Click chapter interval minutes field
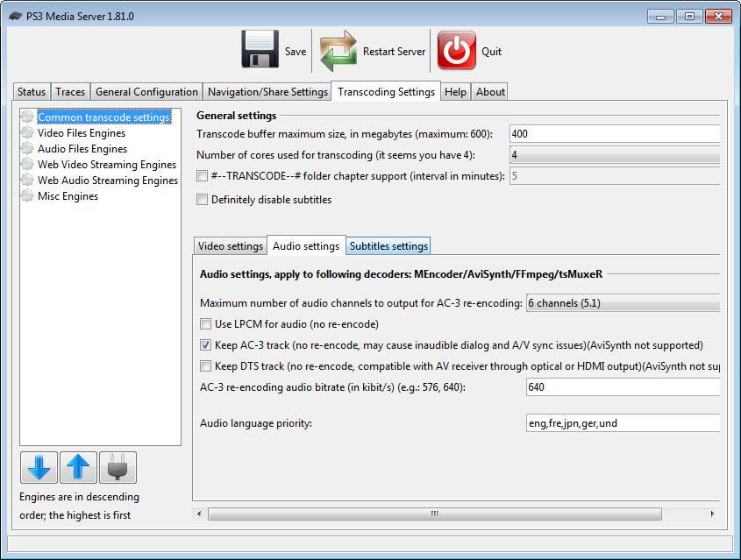Viewport: 741px width, 560px height. click(x=615, y=176)
